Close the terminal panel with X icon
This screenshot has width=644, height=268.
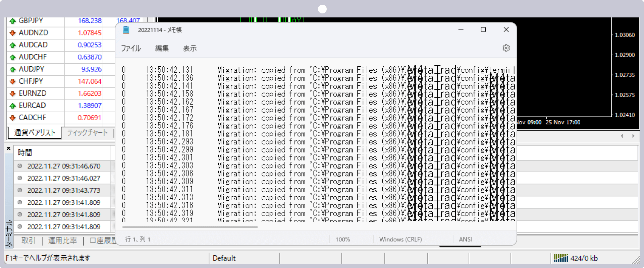[9, 148]
